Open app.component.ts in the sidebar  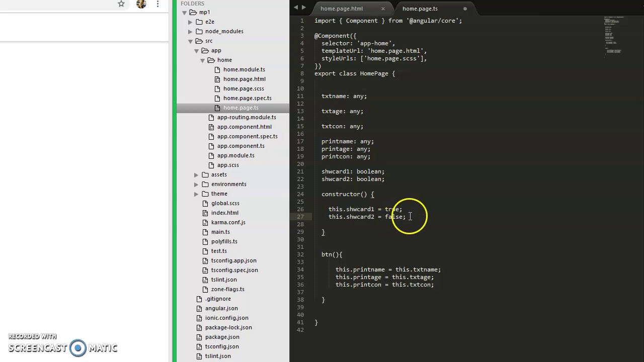(241, 146)
